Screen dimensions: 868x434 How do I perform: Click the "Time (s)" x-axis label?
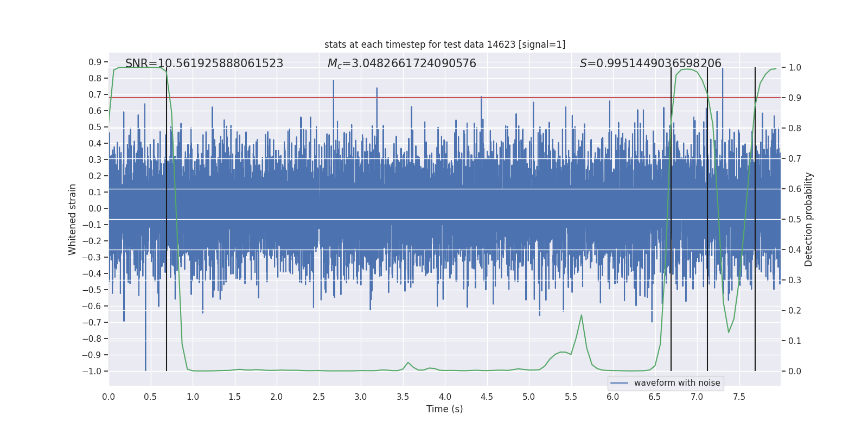[444, 409]
